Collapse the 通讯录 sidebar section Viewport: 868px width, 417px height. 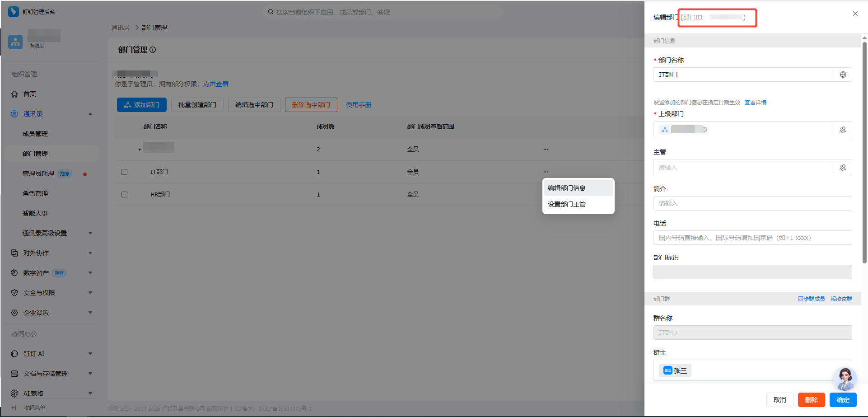[x=90, y=114]
